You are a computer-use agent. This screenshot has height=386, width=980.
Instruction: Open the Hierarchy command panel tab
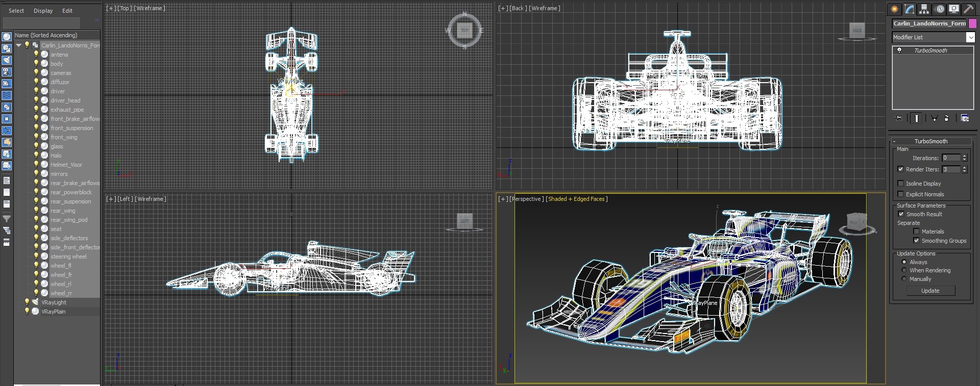pos(924,9)
